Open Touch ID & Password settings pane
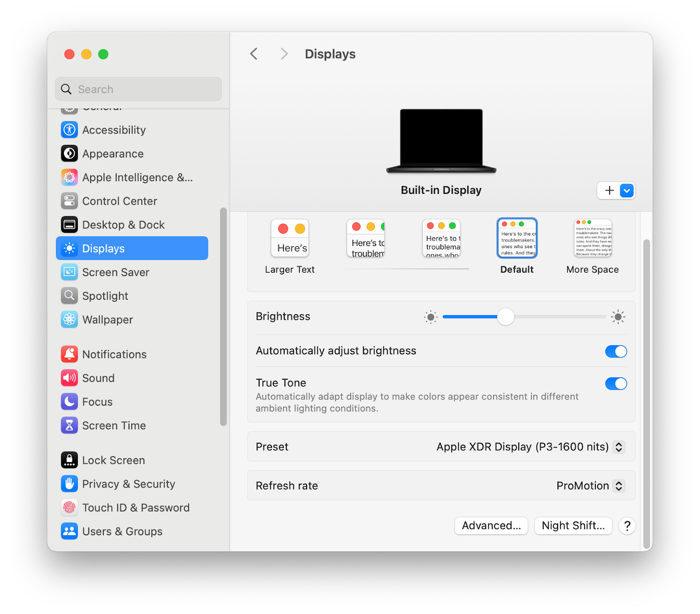The width and height of the screenshot is (700, 614). (x=132, y=508)
